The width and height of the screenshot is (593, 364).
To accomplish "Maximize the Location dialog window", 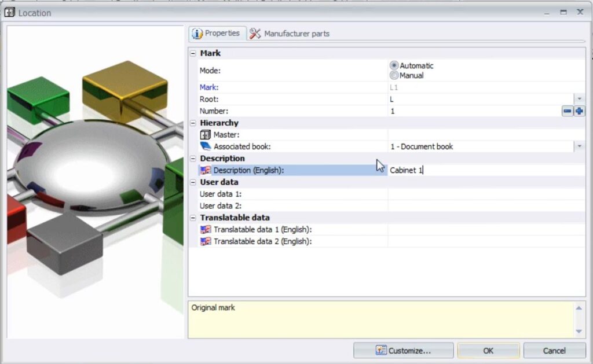I will pyautogui.click(x=563, y=12).
